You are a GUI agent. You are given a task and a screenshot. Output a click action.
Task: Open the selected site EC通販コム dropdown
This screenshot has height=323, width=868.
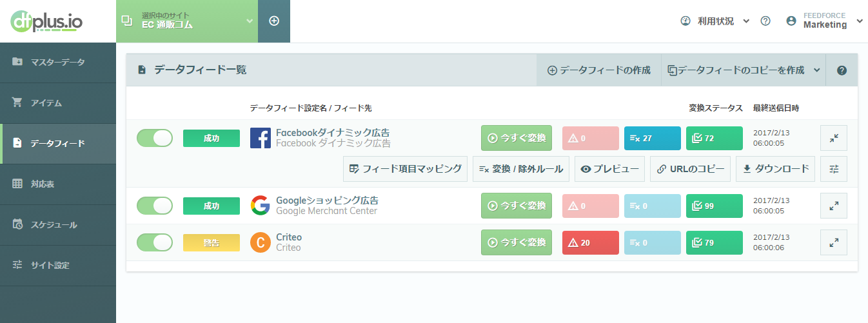point(187,21)
